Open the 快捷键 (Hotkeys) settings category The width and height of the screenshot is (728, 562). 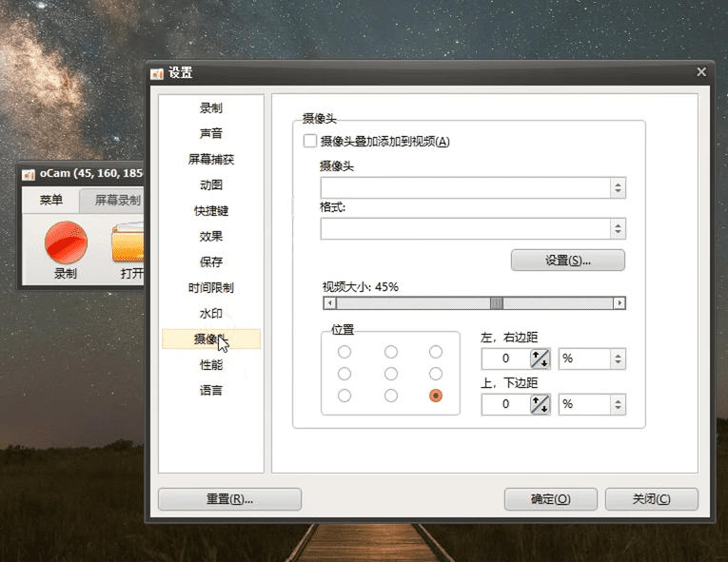pyautogui.click(x=211, y=211)
